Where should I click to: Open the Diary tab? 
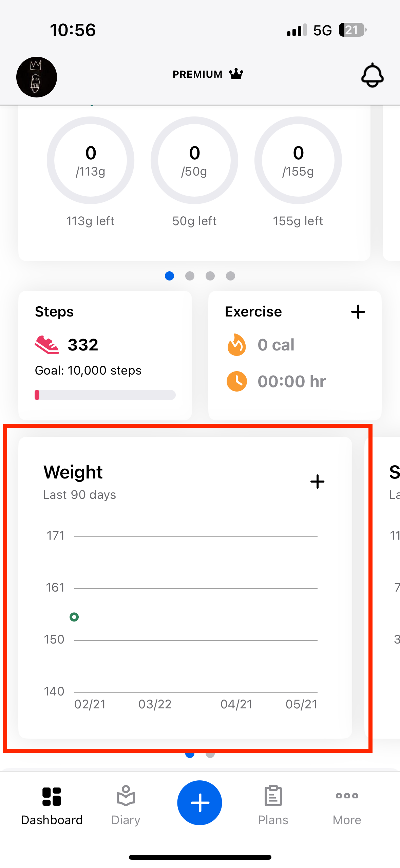click(126, 806)
